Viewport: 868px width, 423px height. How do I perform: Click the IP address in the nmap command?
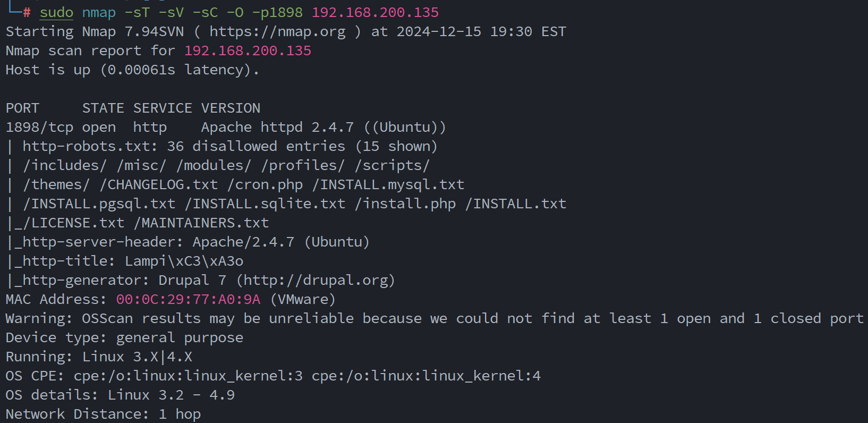pos(375,13)
